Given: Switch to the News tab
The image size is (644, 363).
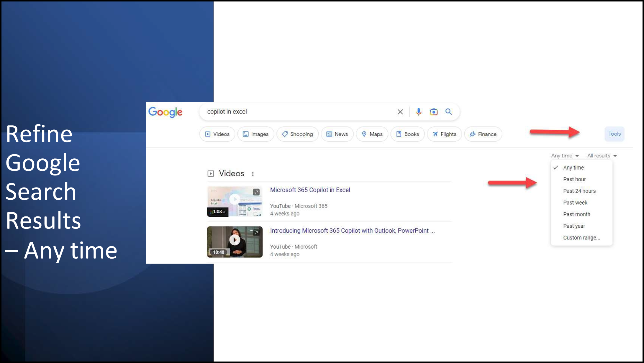Looking at the screenshot, I should pyautogui.click(x=337, y=134).
